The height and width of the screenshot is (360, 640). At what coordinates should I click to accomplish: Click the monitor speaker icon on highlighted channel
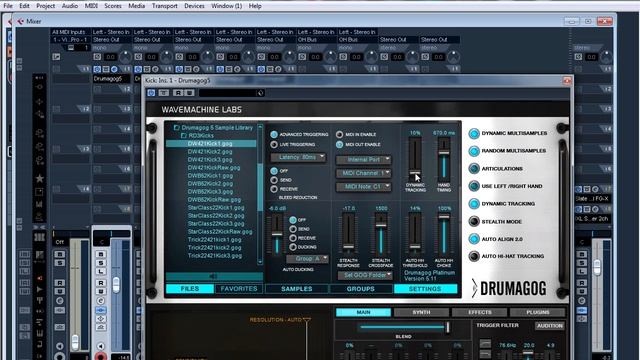click(100, 346)
